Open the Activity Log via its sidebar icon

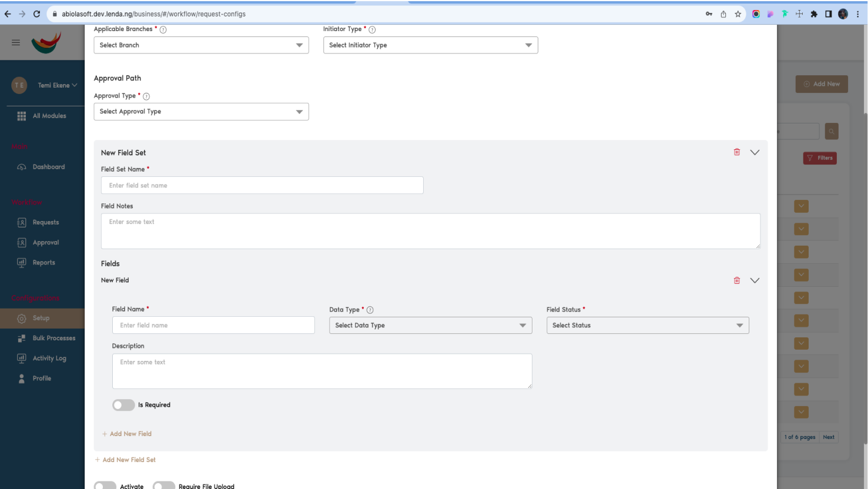(x=21, y=358)
